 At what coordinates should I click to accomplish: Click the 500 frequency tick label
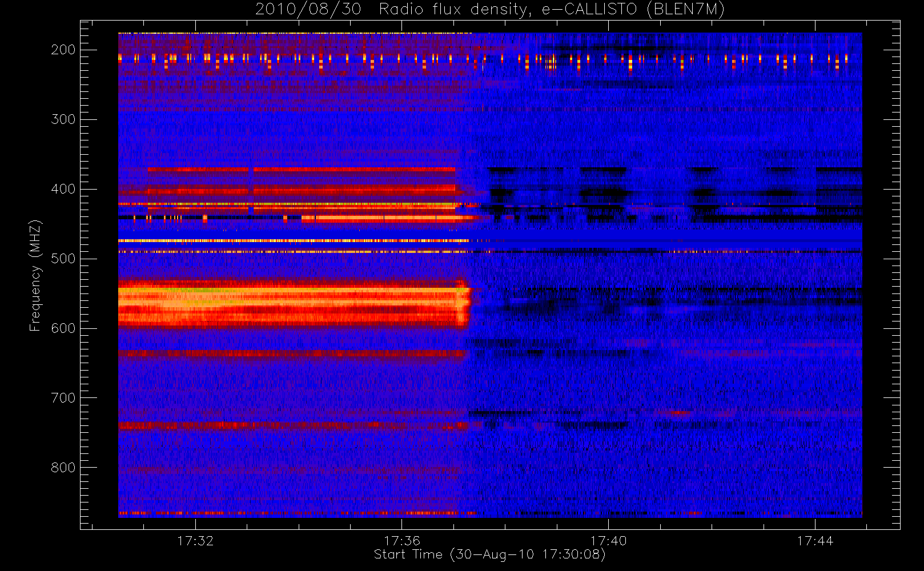point(63,259)
